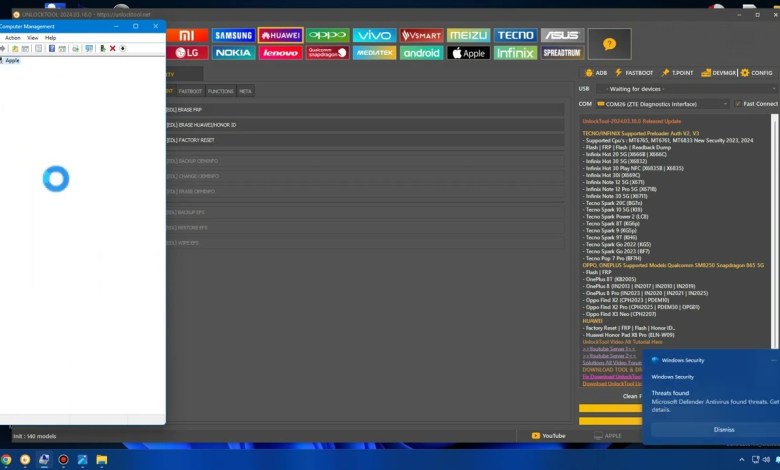The image size is (780, 470).
Task: Open the FASTBOOT toolbar option
Action: 634,73
